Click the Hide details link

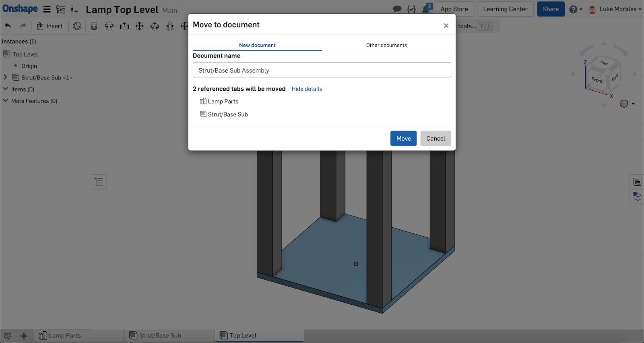pyautogui.click(x=307, y=89)
